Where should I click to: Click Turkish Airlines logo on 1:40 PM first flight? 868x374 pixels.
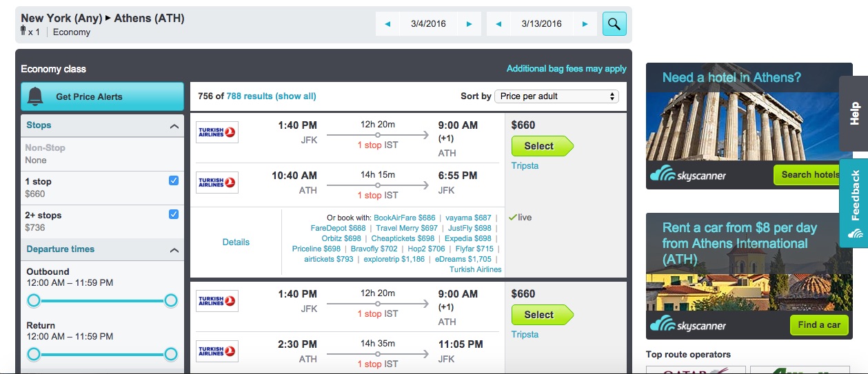(x=217, y=132)
